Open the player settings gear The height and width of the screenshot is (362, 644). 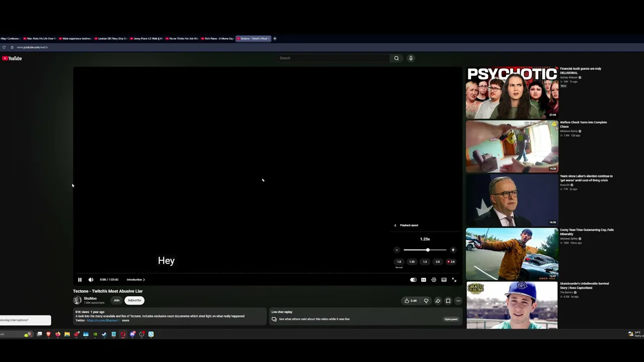(434, 280)
